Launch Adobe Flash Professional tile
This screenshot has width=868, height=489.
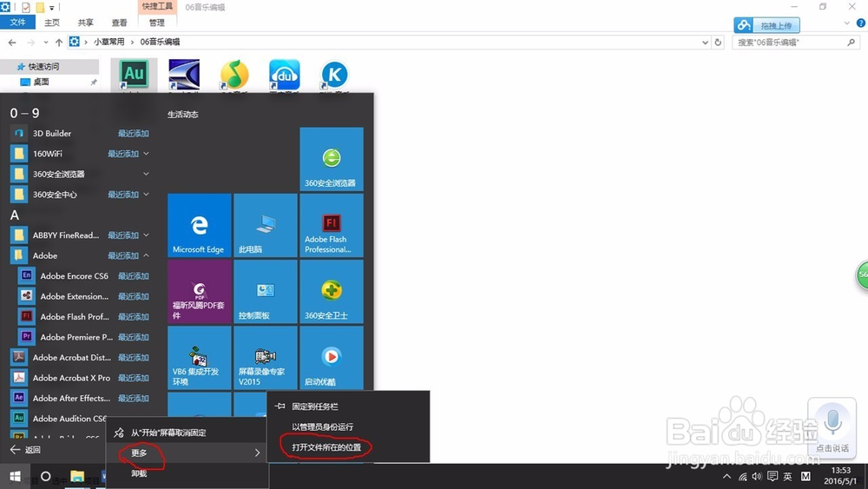click(x=332, y=226)
